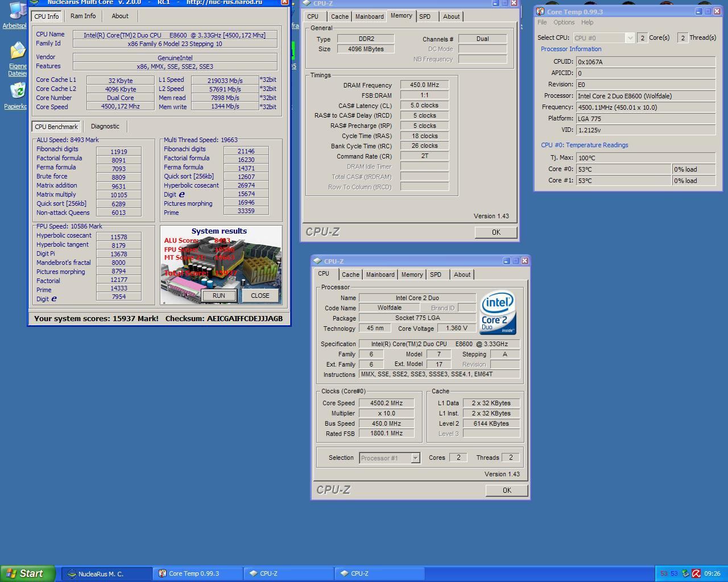Click the multi thread Prime score 33359

click(246, 210)
